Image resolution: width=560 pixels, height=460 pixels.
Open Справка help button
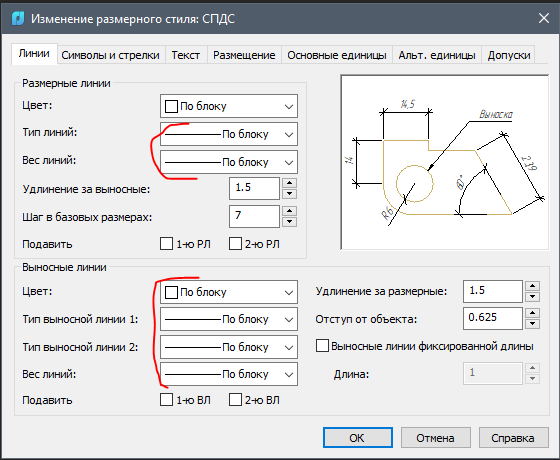(513, 438)
